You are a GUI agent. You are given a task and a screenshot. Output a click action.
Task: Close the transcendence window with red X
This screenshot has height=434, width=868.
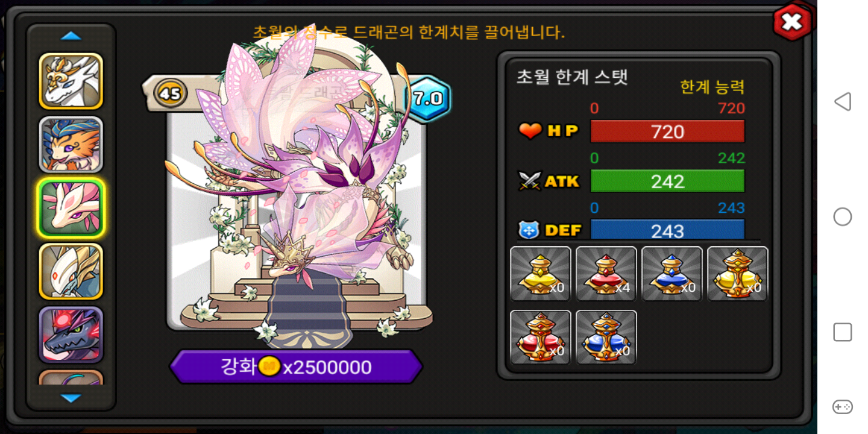[792, 22]
